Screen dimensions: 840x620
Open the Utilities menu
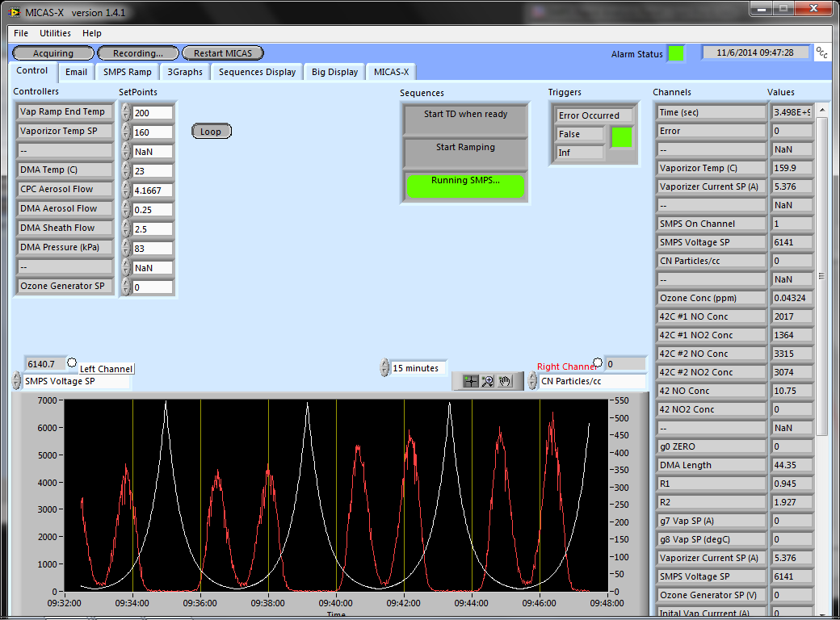55,33
